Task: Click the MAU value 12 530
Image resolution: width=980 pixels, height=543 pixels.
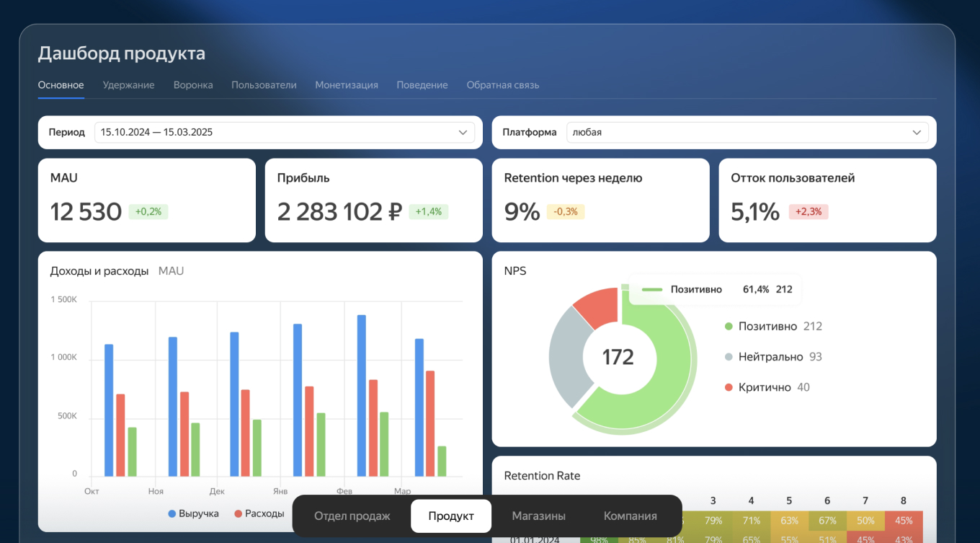Action: [86, 212]
